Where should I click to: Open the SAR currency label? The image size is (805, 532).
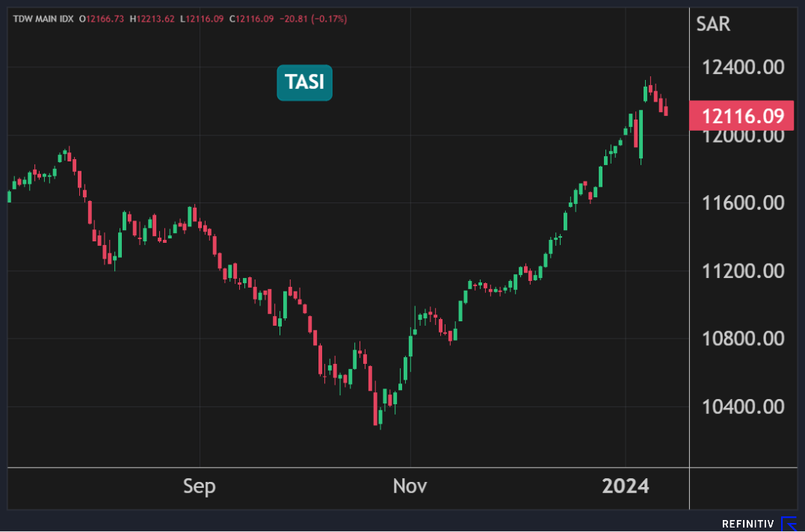(x=713, y=24)
